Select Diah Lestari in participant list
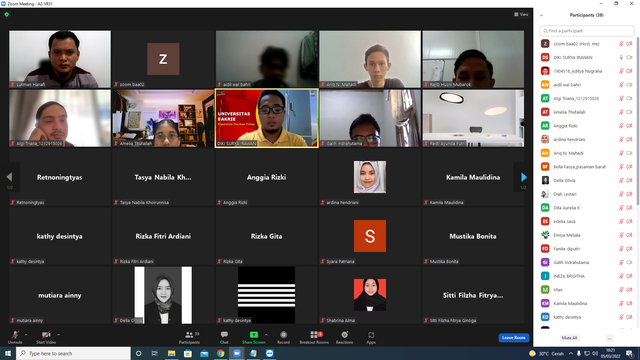This screenshot has height=360, width=640. [587, 194]
